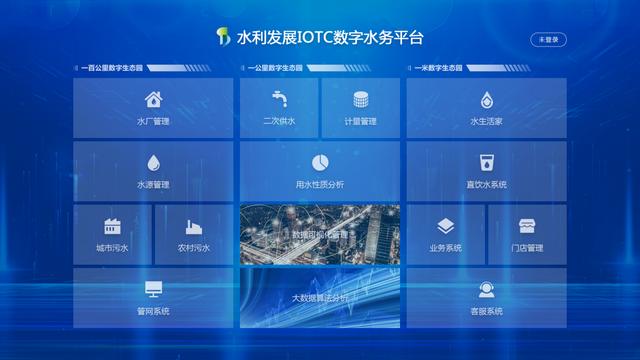
Task: Select the 一米数字生态圈 section header
Action: click(438, 68)
